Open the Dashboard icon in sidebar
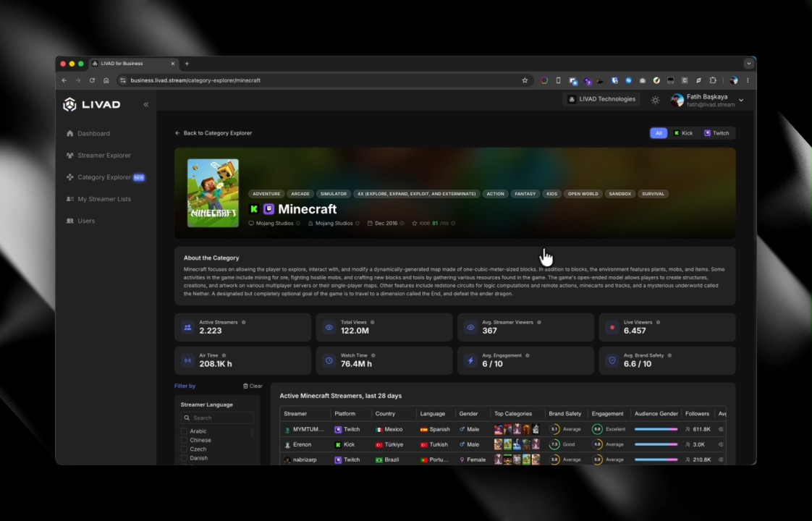Screen dimensions: 812x521 click(70, 134)
